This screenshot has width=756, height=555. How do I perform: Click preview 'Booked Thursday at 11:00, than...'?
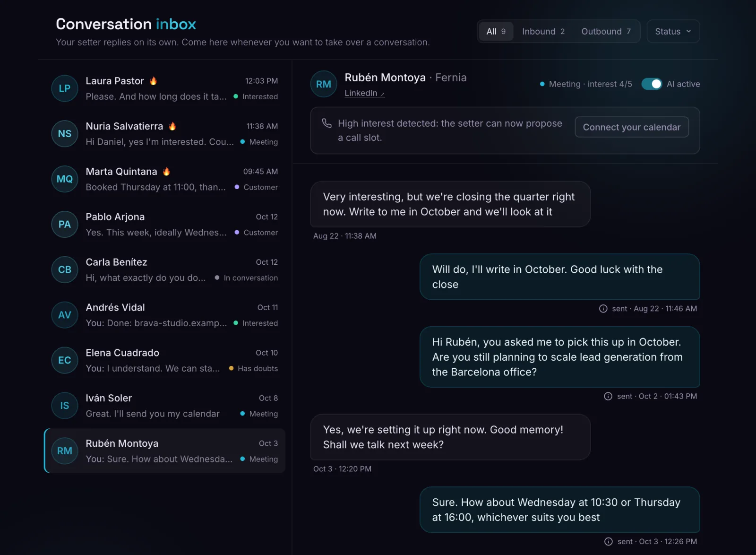coord(156,187)
